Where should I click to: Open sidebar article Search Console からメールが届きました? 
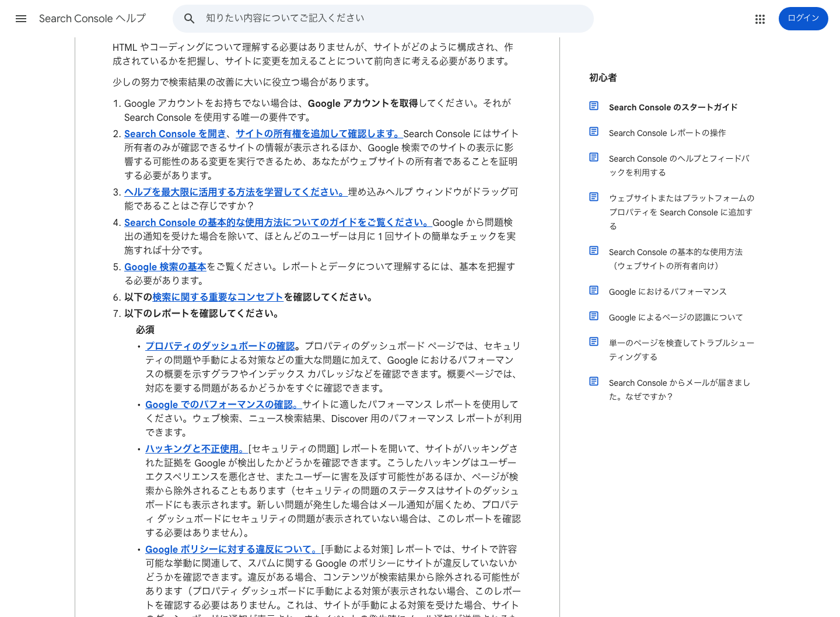(x=680, y=390)
